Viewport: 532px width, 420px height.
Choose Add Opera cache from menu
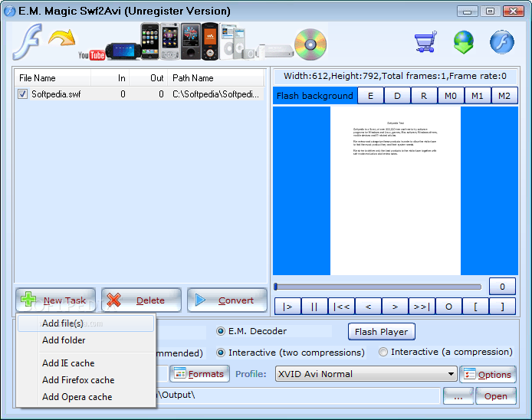tap(86, 397)
